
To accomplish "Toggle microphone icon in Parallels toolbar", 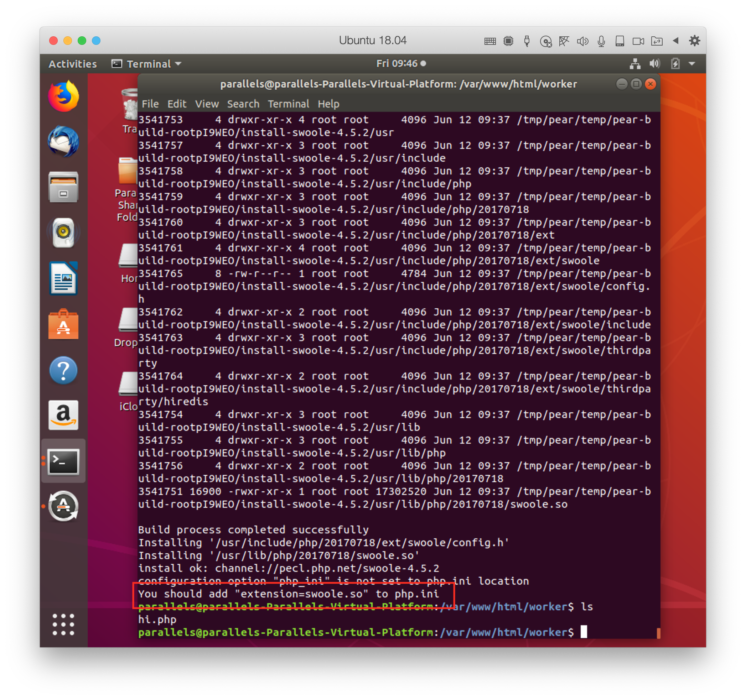I will click(x=601, y=41).
